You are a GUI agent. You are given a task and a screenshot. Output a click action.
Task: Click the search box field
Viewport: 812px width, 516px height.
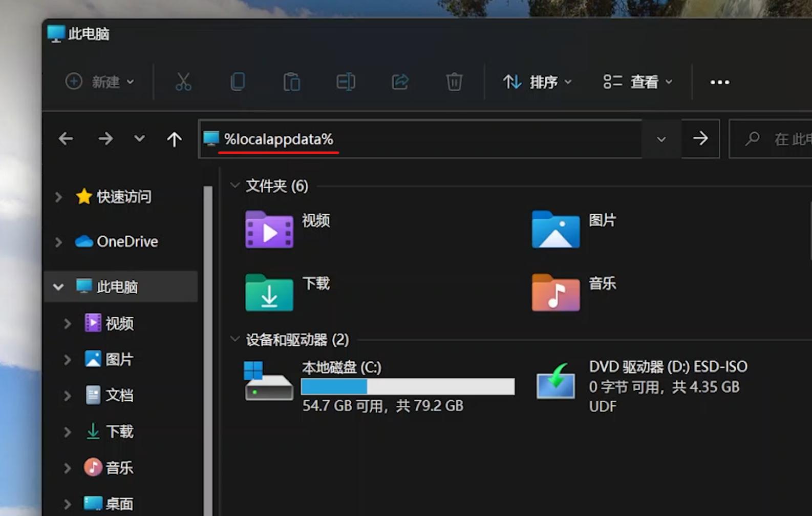[771, 139]
